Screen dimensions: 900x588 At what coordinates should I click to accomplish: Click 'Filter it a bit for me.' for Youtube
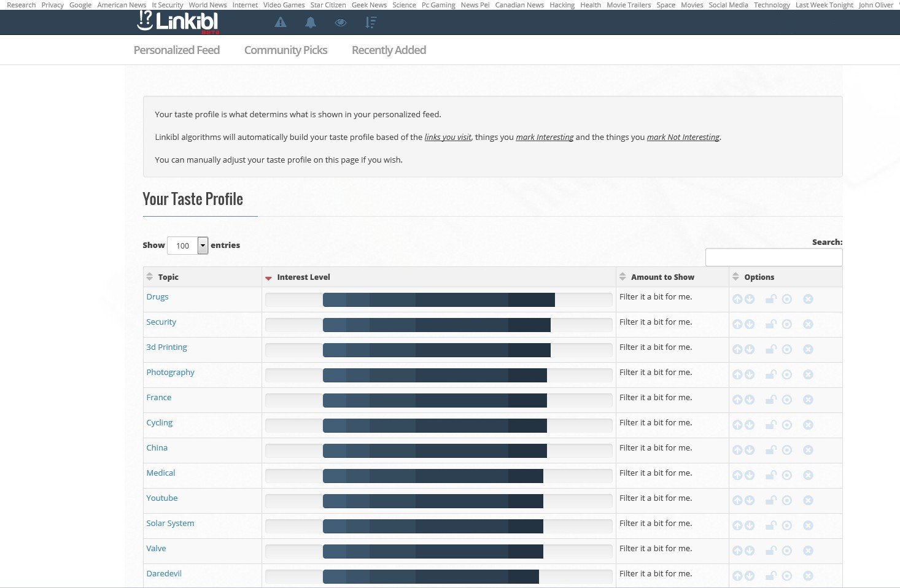(x=656, y=498)
